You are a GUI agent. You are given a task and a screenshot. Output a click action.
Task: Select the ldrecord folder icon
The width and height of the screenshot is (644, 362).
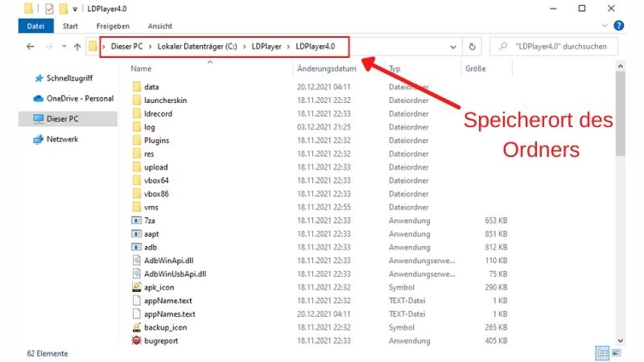(x=137, y=113)
